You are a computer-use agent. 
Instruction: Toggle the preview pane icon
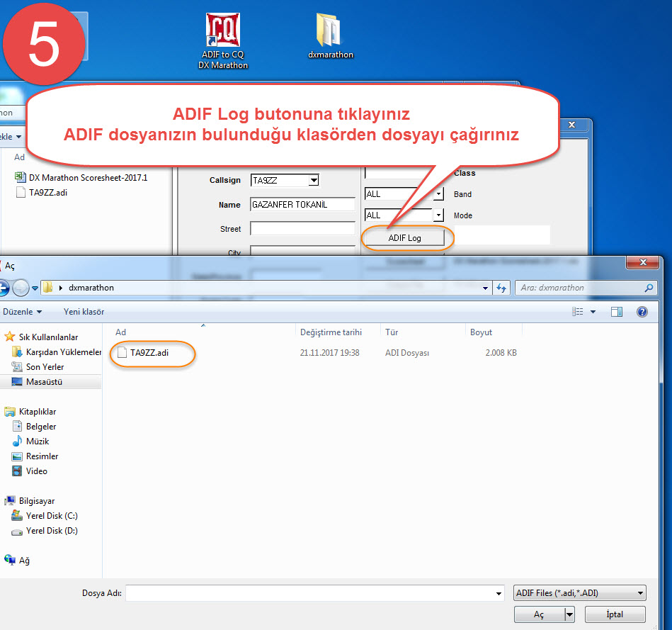pyautogui.click(x=617, y=312)
